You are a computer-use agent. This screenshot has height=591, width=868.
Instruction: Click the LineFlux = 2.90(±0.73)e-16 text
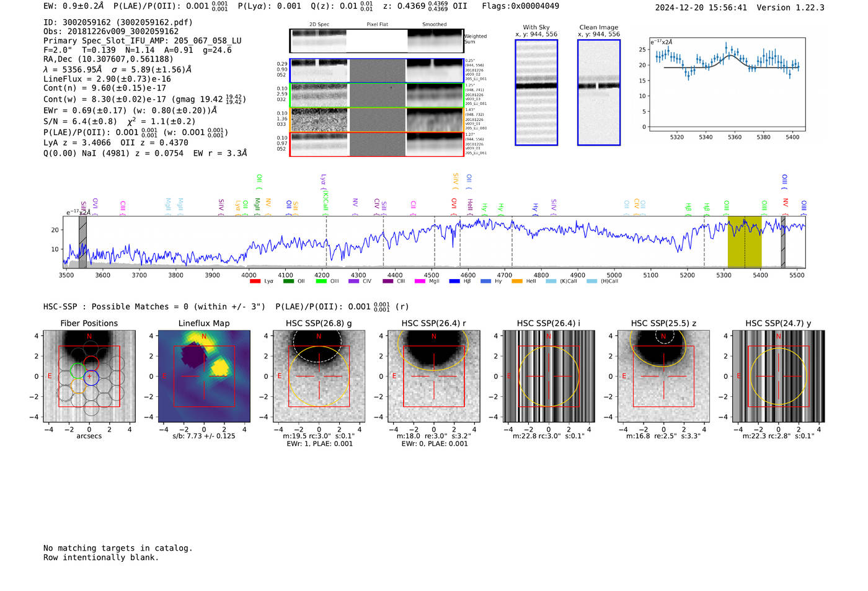tap(107, 79)
